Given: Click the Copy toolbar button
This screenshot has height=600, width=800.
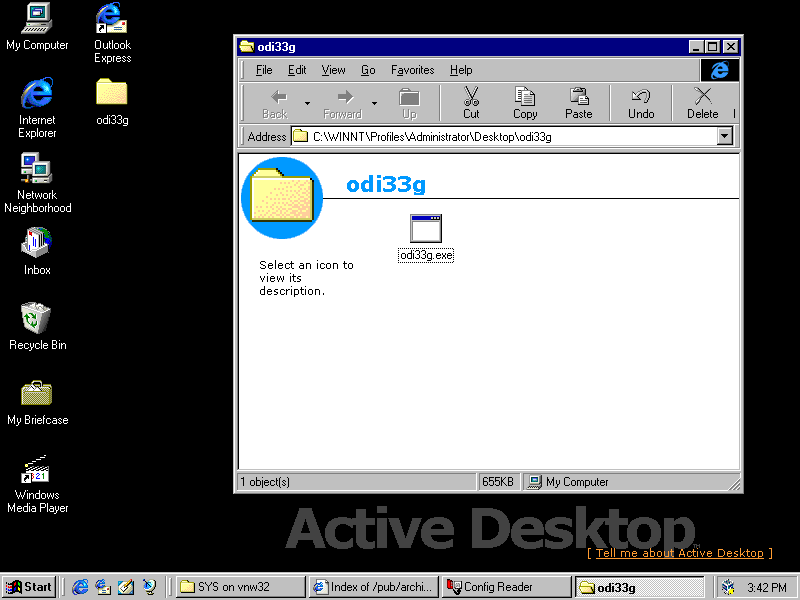Looking at the screenshot, I should [x=525, y=104].
